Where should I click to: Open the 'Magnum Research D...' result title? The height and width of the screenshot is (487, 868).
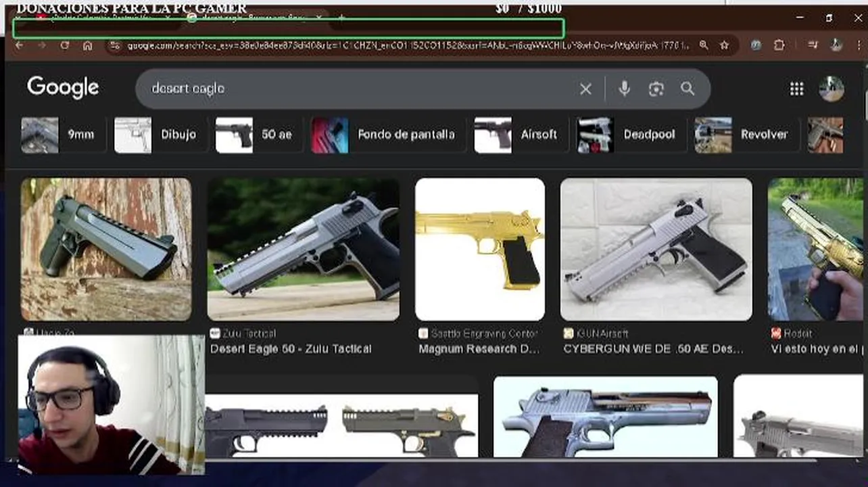coord(479,349)
